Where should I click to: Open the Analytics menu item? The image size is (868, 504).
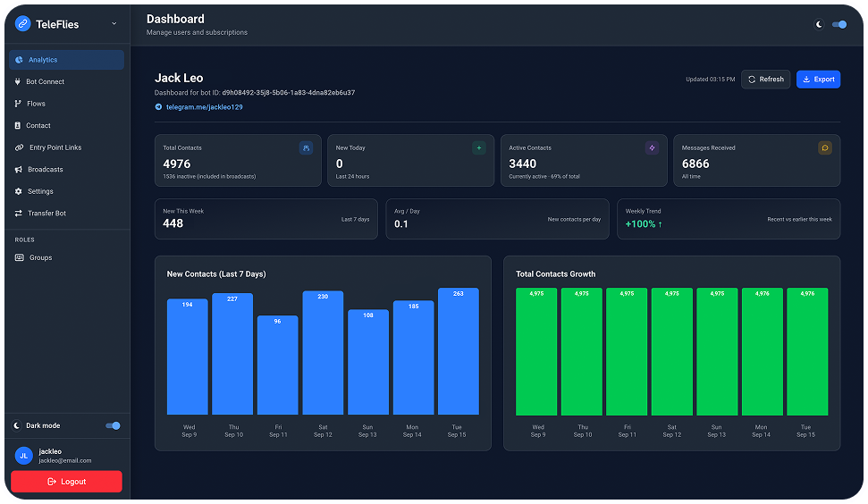(66, 60)
